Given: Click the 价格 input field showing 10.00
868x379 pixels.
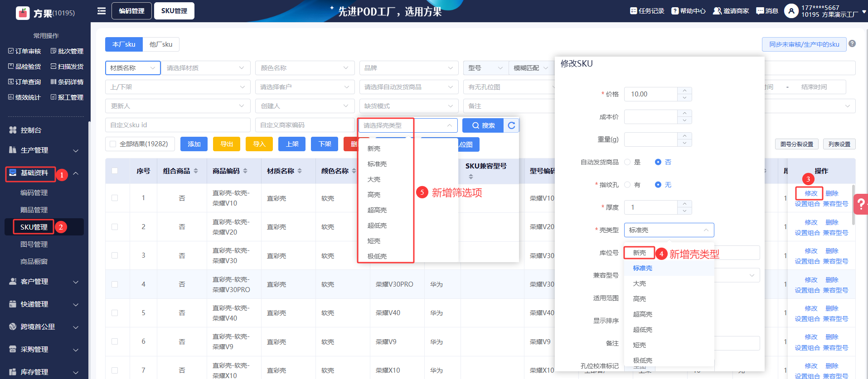Looking at the screenshot, I should (651, 94).
